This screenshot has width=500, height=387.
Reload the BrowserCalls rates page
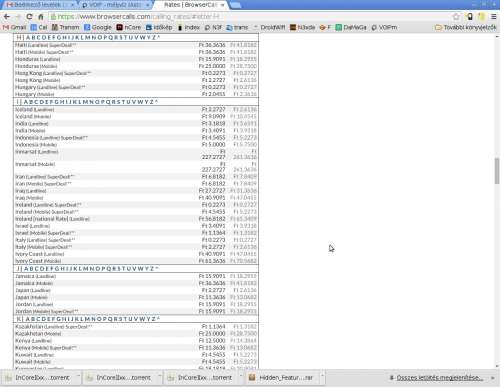[29, 17]
